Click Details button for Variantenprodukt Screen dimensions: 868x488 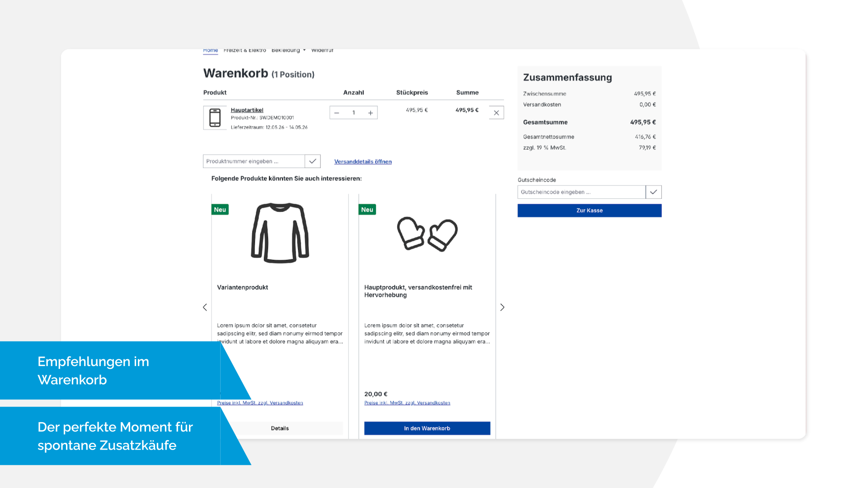click(280, 428)
